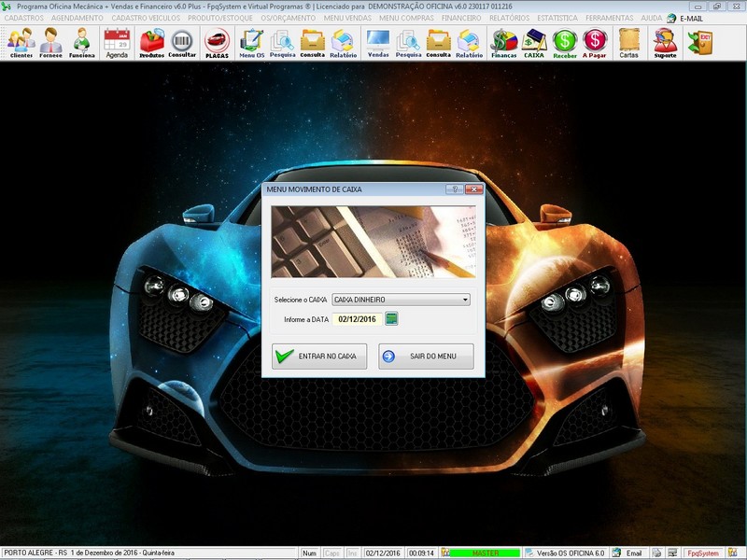Click the 00:09:14 clock in status bar
The width and height of the screenshot is (747, 560).
pos(422,553)
